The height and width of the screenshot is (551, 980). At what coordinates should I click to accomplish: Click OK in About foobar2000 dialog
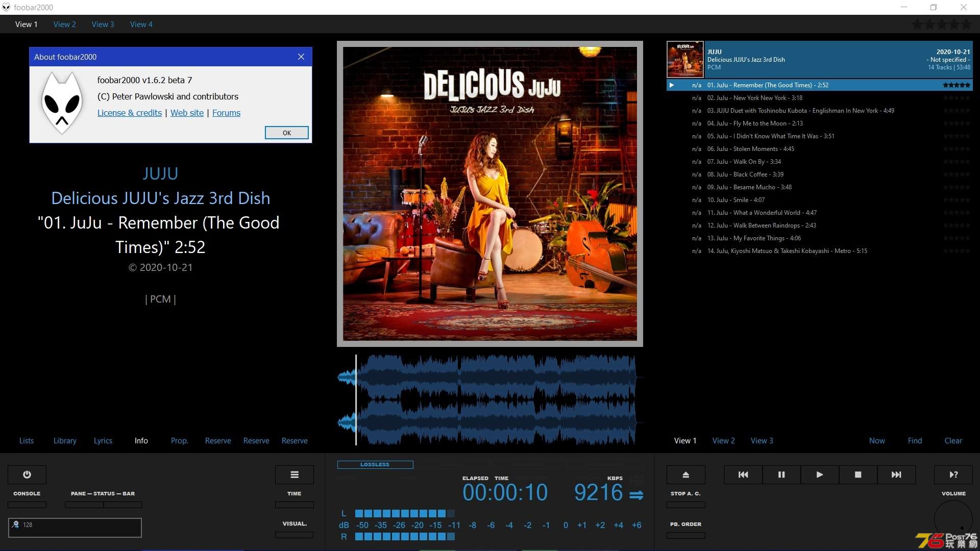pyautogui.click(x=287, y=133)
